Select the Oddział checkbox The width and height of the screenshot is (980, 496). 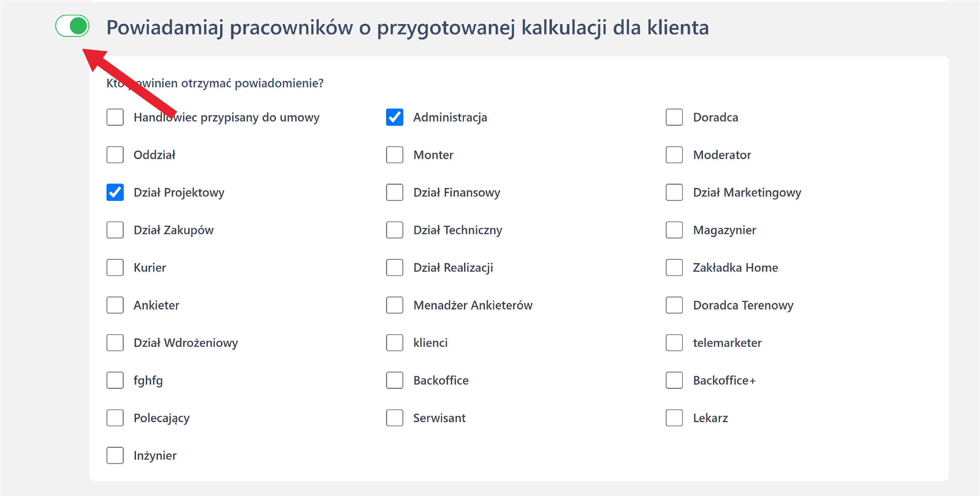[115, 155]
